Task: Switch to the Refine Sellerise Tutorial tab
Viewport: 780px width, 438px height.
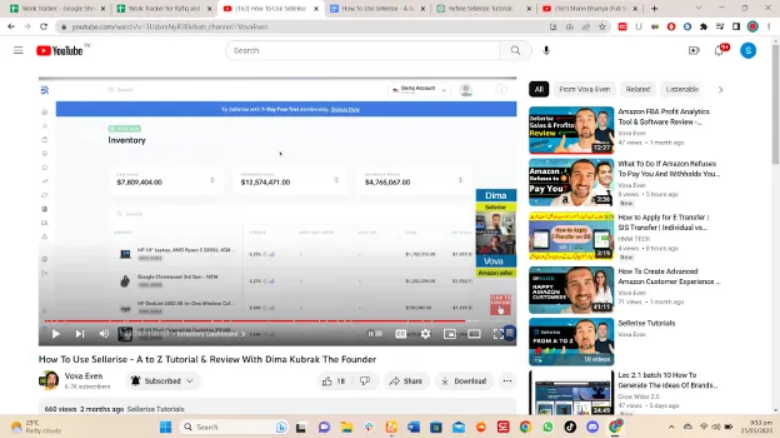Action: pyautogui.click(x=481, y=8)
